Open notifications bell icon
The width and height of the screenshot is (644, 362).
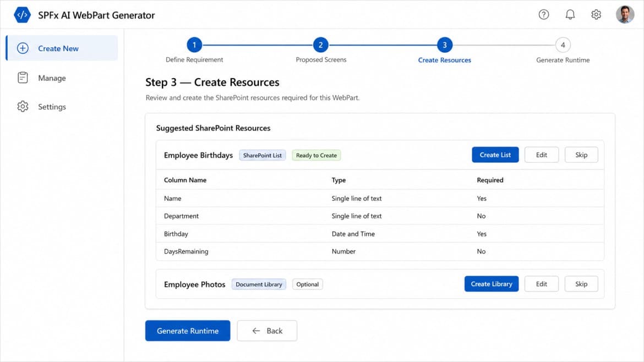[570, 15]
